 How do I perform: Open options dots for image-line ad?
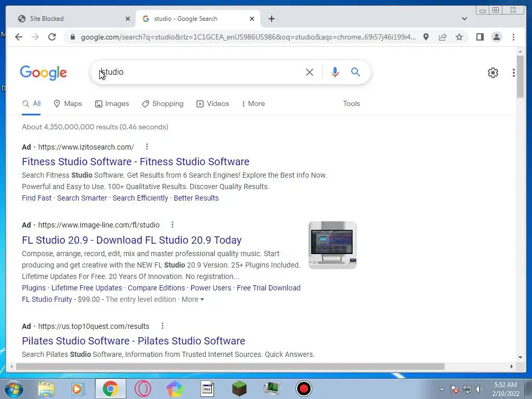pyautogui.click(x=172, y=224)
